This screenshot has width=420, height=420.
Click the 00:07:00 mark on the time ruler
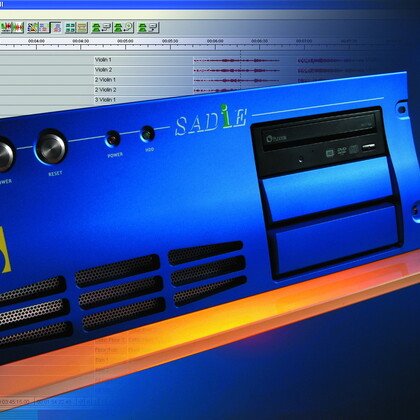point(304,41)
